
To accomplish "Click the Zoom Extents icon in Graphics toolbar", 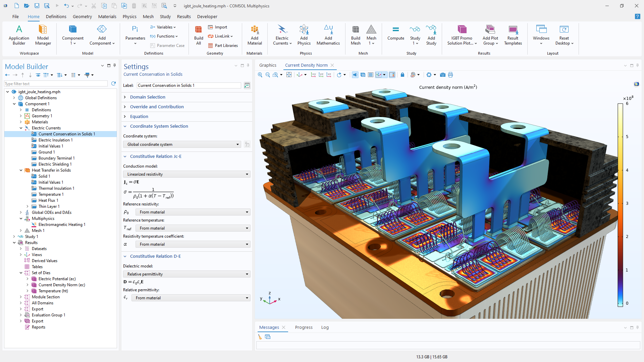I will (289, 75).
